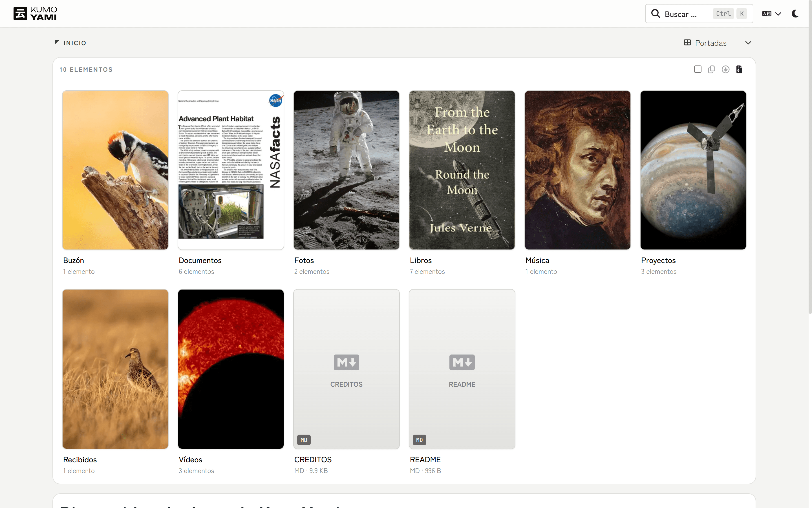Click the CREDITOS file title
This screenshot has width=812, height=508.
[x=313, y=460]
